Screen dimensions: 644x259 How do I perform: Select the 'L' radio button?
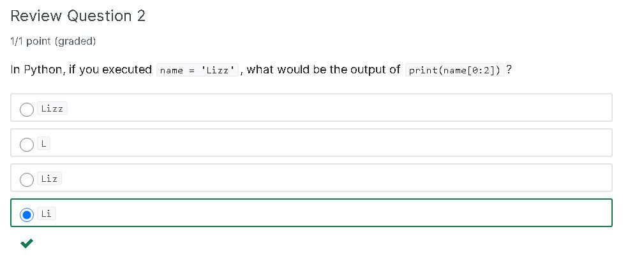click(x=27, y=144)
